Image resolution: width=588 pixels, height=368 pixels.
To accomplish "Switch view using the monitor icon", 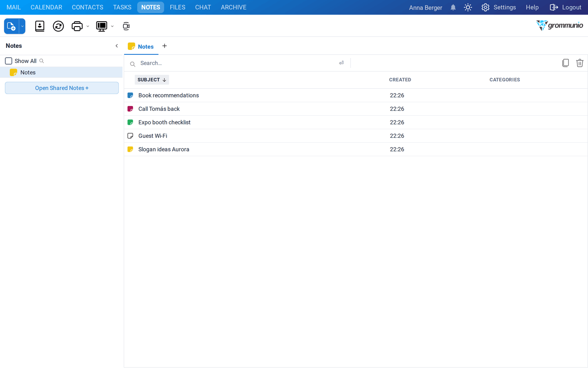I will (x=101, y=26).
